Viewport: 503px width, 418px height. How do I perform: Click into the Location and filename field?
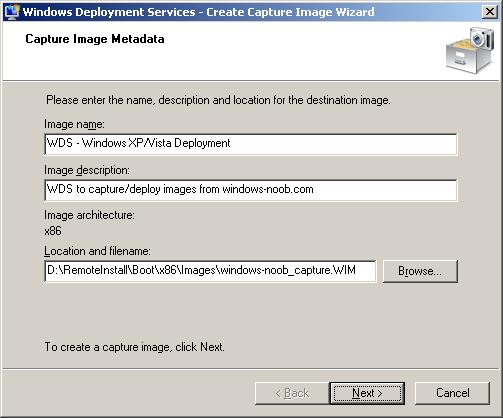pos(210,271)
